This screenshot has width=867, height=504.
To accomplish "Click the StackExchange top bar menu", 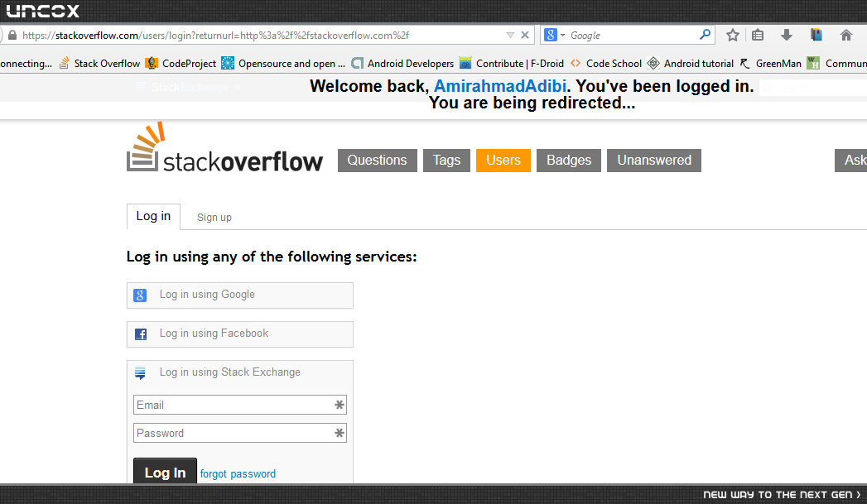I will click(x=188, y=88).
